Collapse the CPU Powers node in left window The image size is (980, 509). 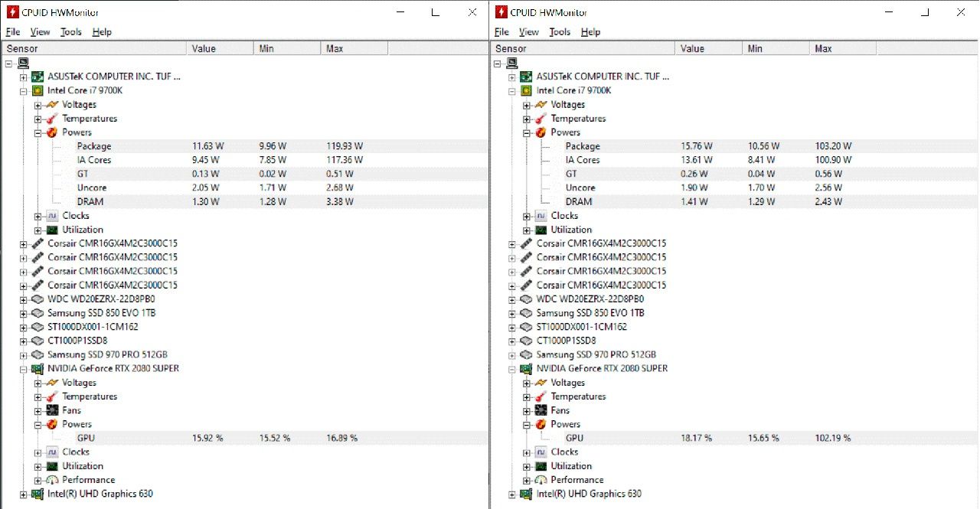(x=38, y=132)
